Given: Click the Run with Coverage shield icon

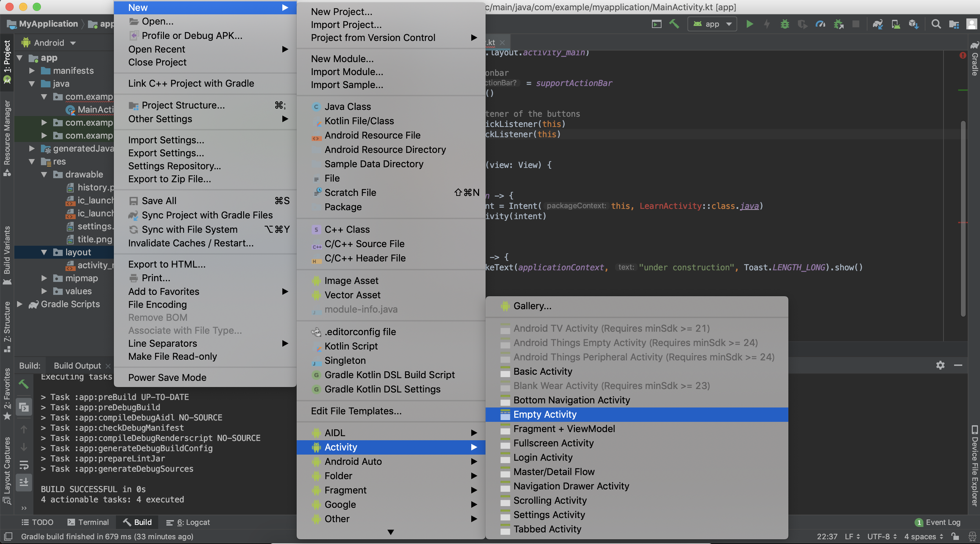Looking at the screenshot, I should pos(802,24).
